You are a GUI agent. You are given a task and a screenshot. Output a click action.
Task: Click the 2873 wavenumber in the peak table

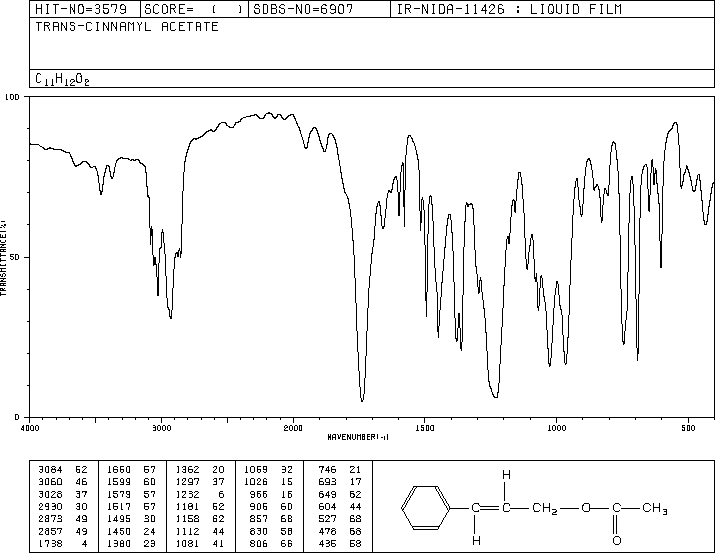coord(50,519)
